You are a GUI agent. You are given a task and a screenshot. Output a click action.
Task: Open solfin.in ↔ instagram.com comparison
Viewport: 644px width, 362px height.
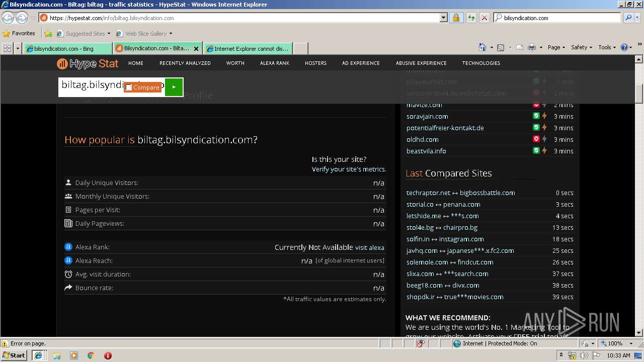(x=445, y=239)
